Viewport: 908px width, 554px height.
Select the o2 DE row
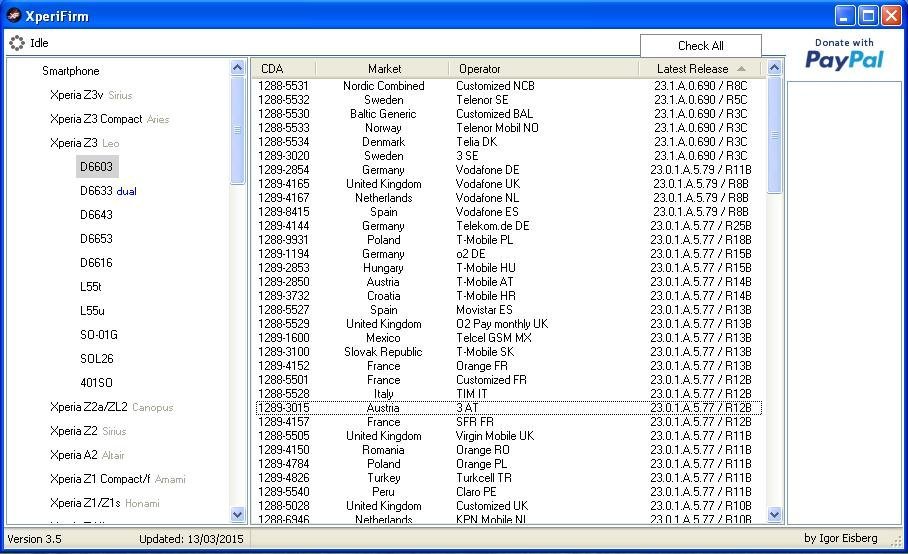coord(508,254)
